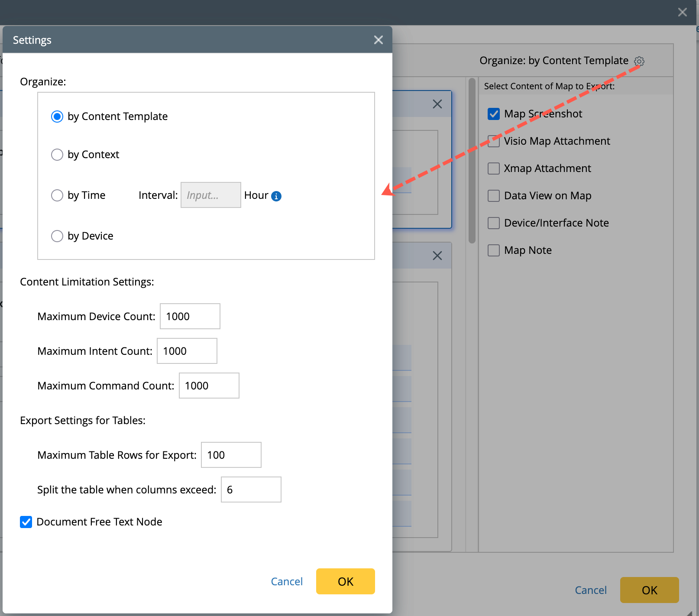Select the by Context radio option
Viewport: 699px width, 616px height.
pyautogui.click(x=57, y=155)
